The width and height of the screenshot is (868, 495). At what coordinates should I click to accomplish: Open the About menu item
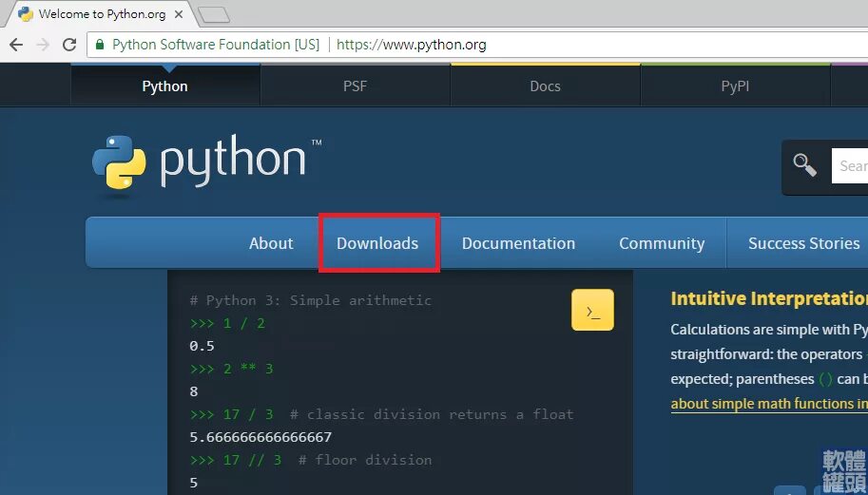pyautogui.click(x=271, y=243)
